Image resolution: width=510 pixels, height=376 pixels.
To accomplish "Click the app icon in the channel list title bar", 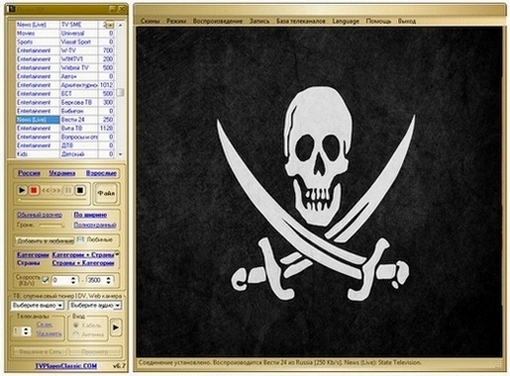I will [x=12, y=9].
